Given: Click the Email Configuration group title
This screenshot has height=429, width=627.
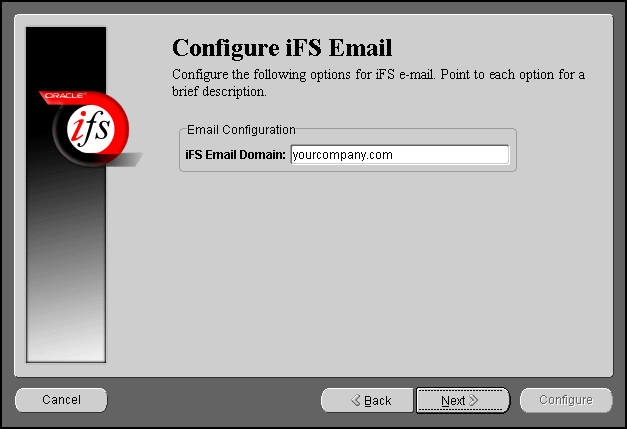Looking at the screenshot, I should pyautogui.click(x=241, y=130).
